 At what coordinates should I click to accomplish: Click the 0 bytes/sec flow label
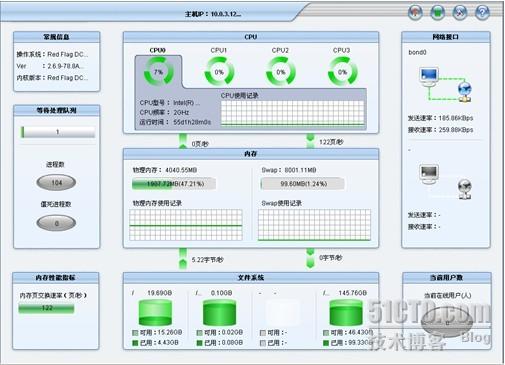click(x=331, y=258)
